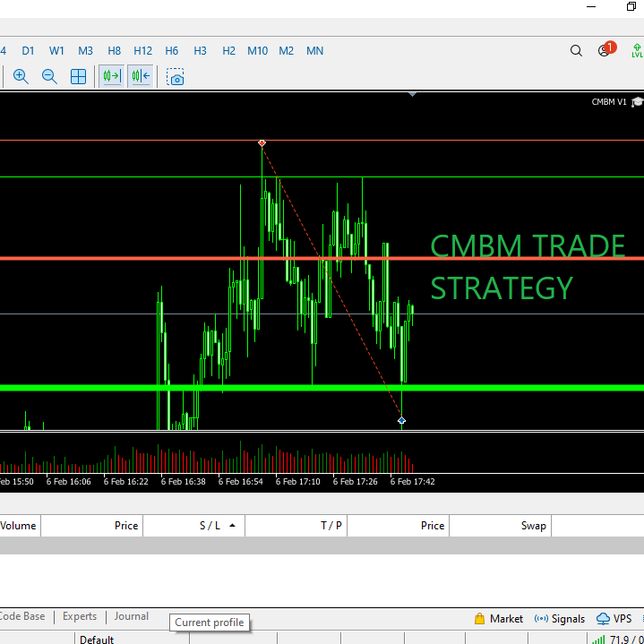Click the CMBM V1 expert advisor hat icon
644x644 pixels.
coord(637,102)
